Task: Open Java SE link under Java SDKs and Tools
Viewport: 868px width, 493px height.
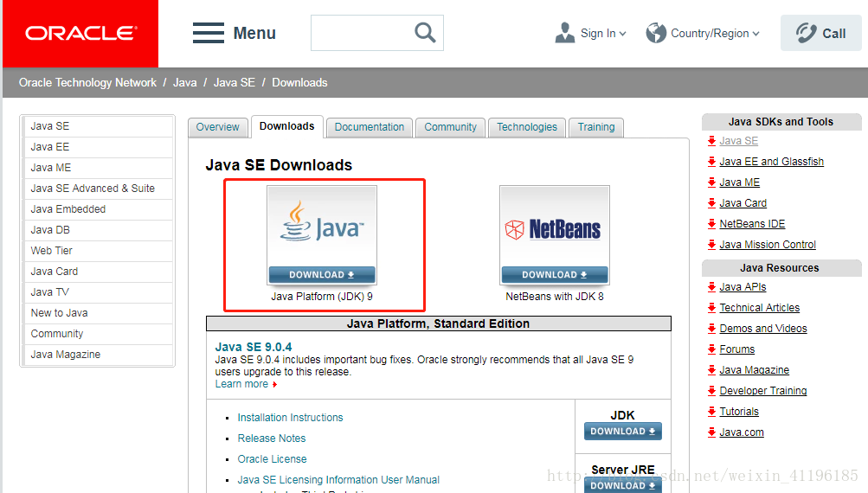Action: coord(738,141)
